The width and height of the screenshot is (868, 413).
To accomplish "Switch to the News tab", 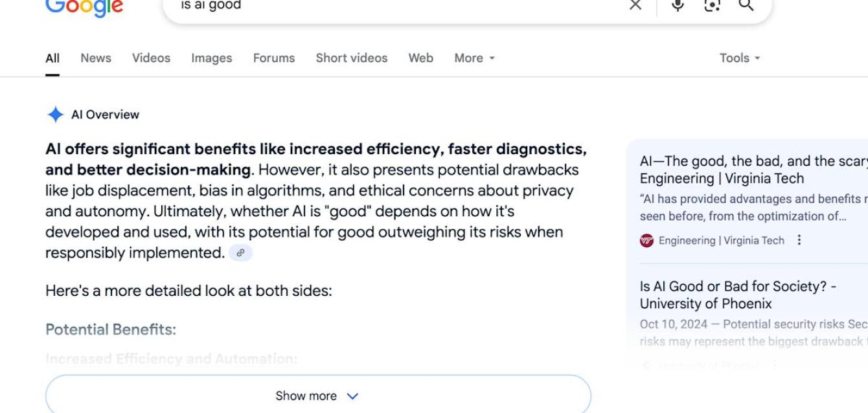I will [95, 57].
